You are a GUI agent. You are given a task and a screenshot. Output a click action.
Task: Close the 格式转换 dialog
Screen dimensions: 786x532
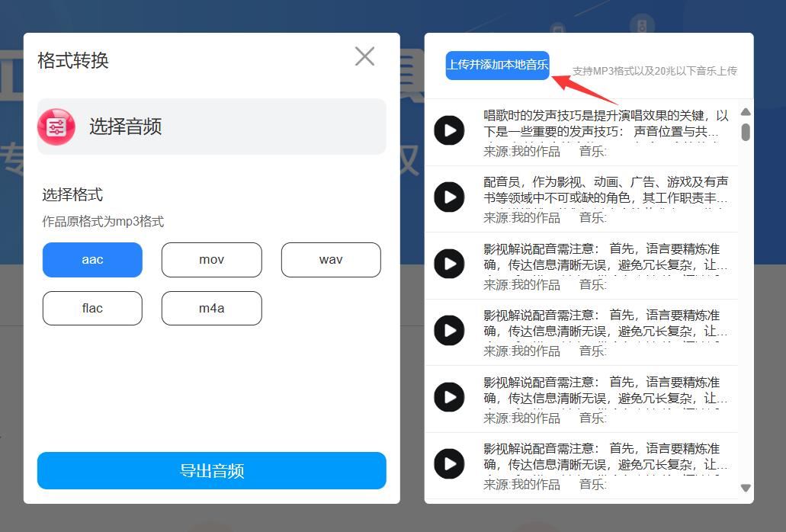[364, 56]
